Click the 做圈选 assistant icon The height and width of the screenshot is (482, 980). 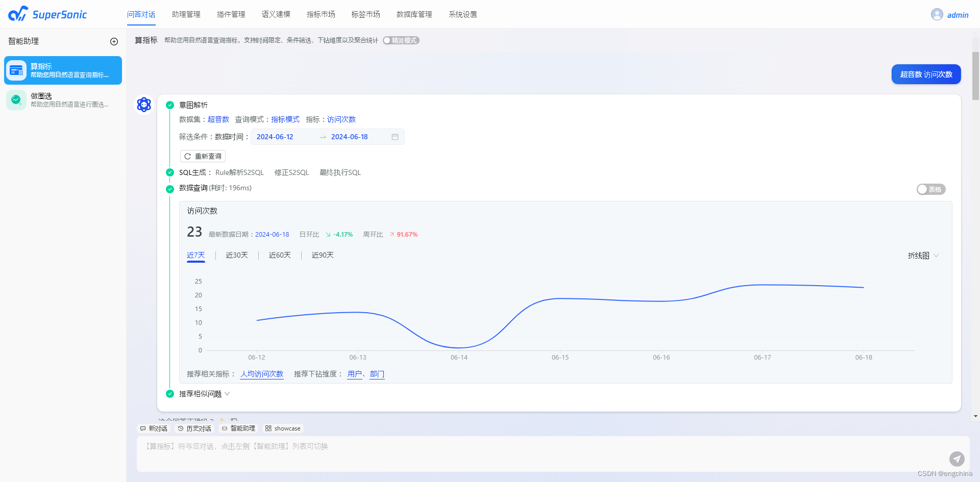point(16,100)
